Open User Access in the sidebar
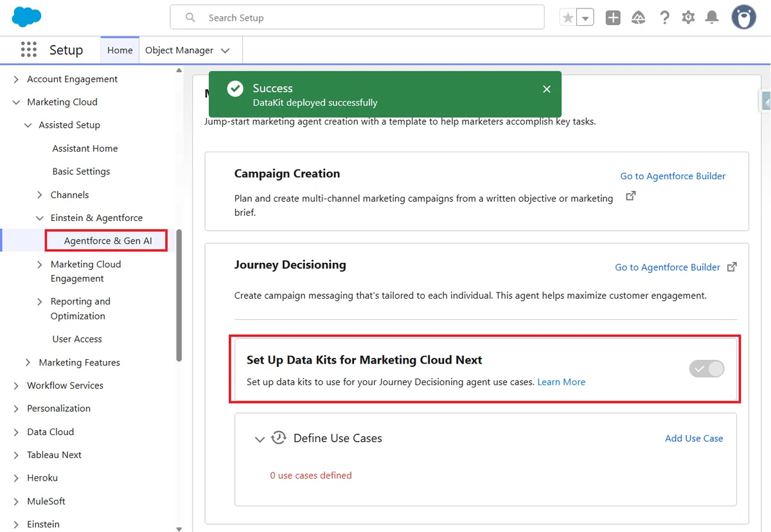The image size is (771, 532). coord(77,339)
